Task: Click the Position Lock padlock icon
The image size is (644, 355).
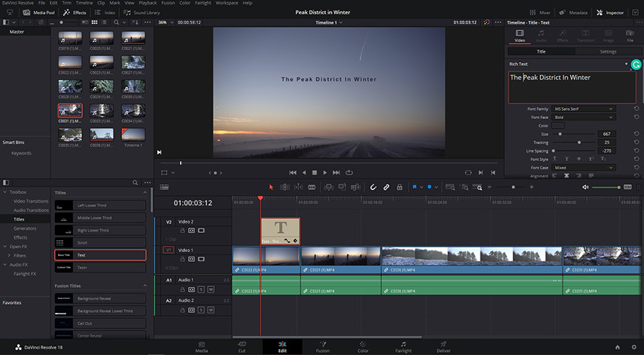Action: pos(399,187)
